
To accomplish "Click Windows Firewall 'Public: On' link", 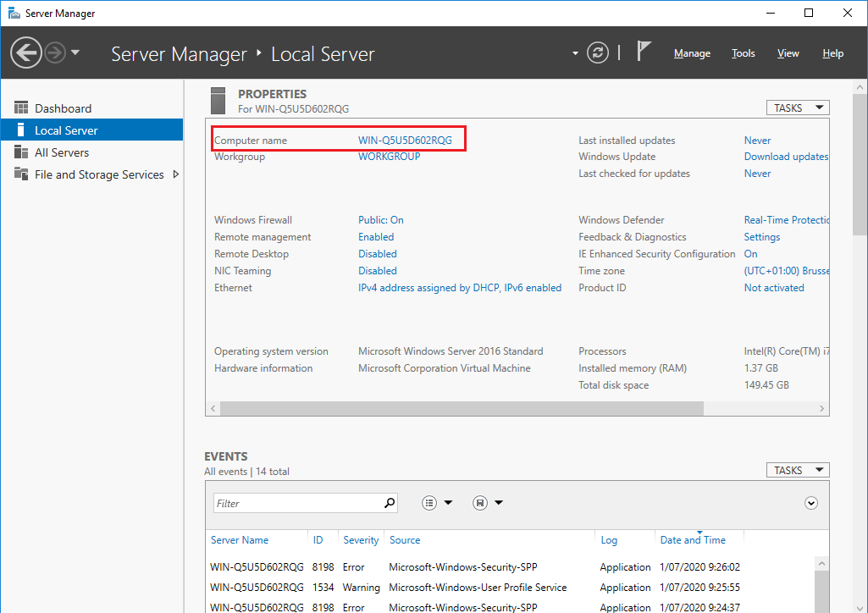I will [381, 219].
